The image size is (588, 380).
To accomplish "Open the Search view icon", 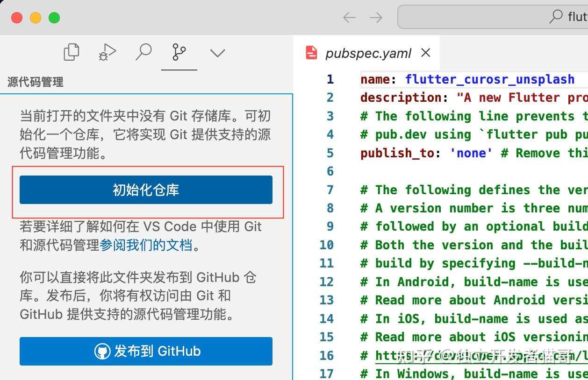I will tap(143, 52).
